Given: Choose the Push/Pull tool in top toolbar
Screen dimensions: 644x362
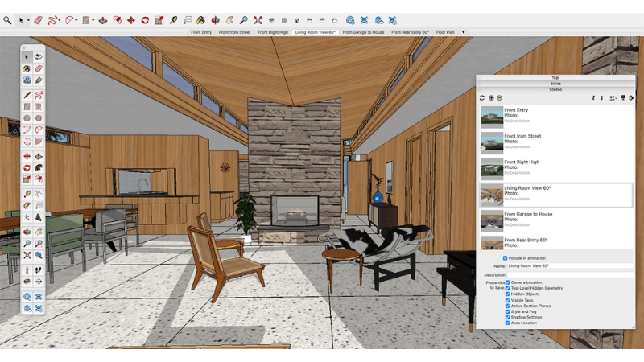Looking at the screenshot, I should pos(103,20).
